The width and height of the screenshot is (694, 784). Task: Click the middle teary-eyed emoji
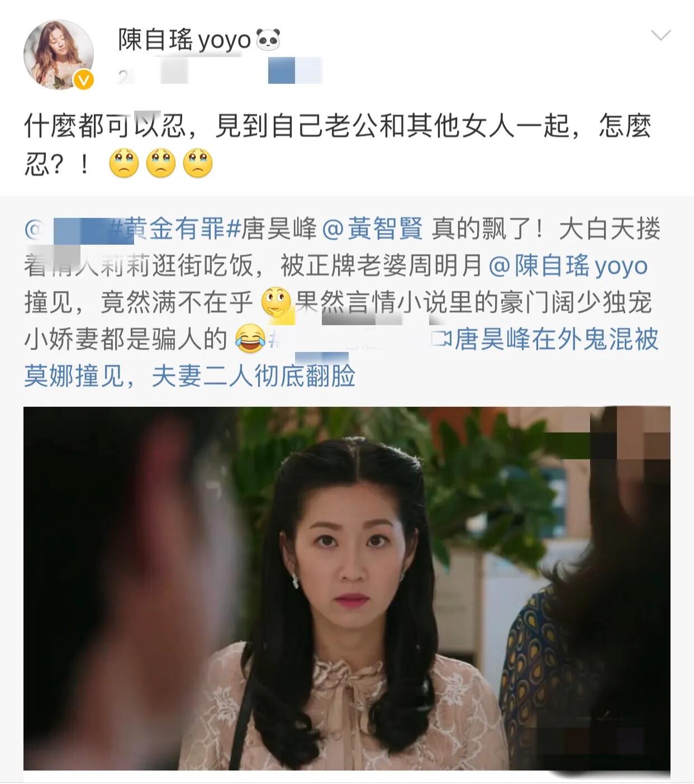(161, 163)
